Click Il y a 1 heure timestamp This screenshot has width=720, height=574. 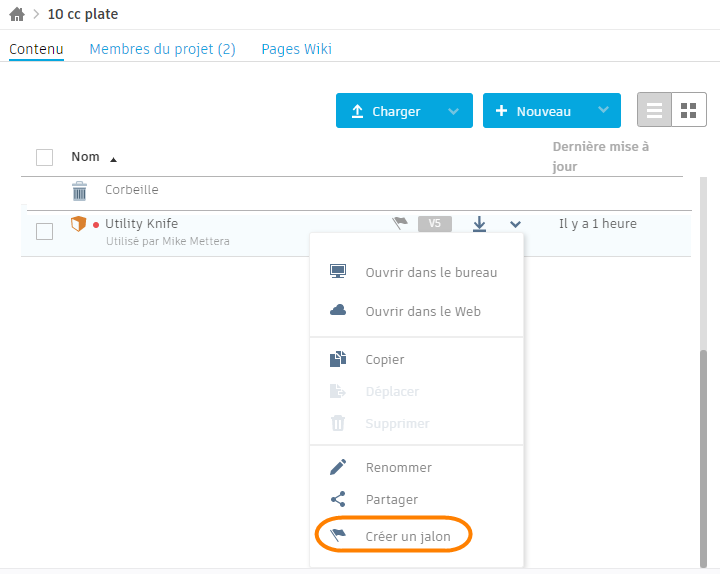click(598, 224)
